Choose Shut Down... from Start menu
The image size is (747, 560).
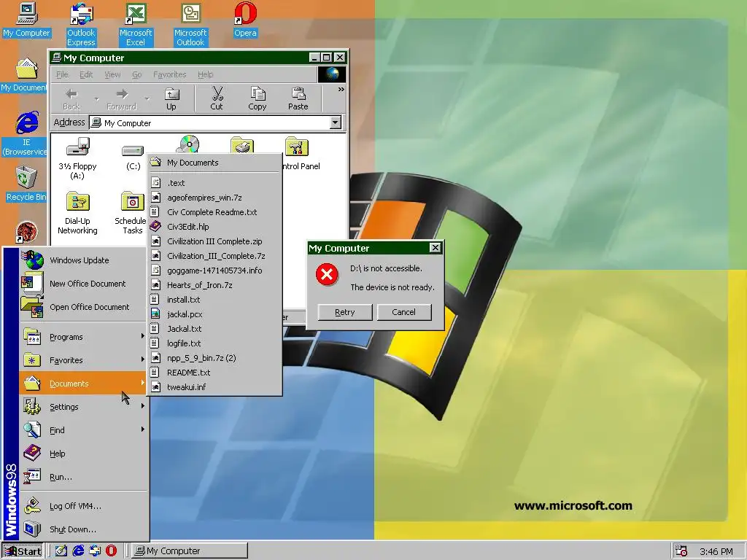coord(83,529)
